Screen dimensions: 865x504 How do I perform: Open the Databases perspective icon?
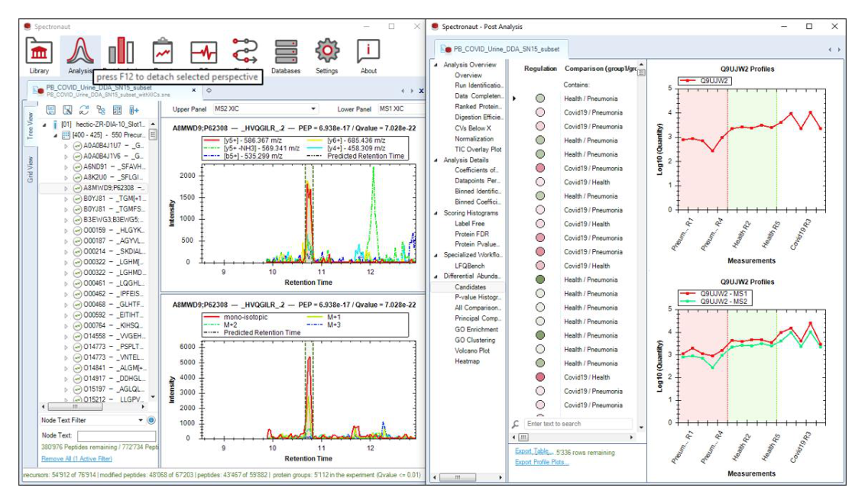(286, 52)
